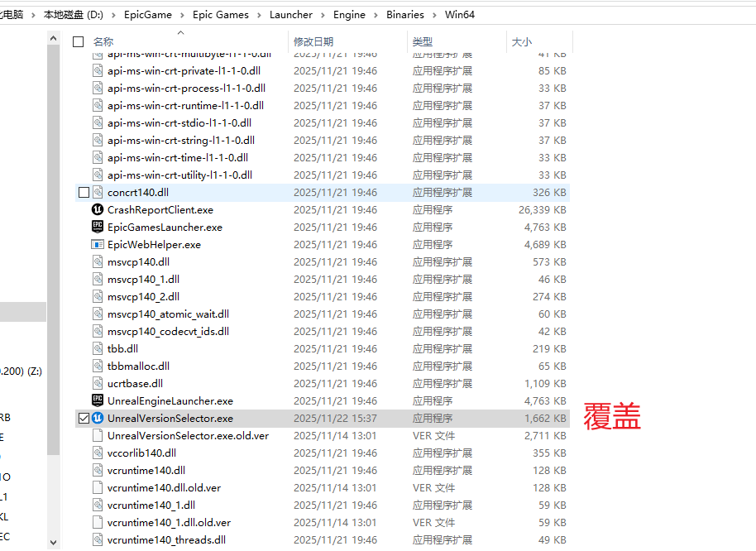Expand breadcrumb arrow after Binaries

click(434, 15)
